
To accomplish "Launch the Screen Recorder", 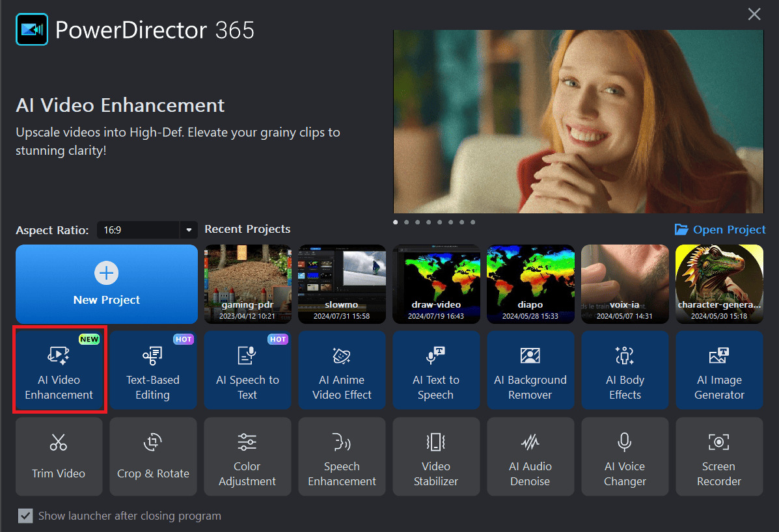I will pyautogui.click(x=719, y=456).
